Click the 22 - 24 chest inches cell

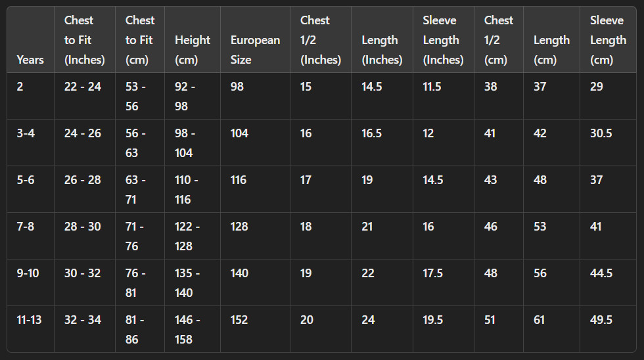pyautogui.click(x=85, y=96)
